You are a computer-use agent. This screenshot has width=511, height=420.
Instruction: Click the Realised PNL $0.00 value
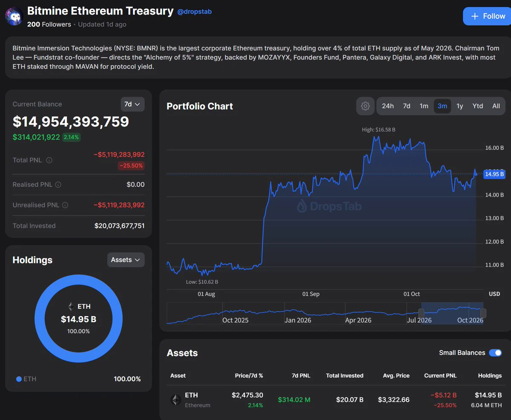(136, 185)
